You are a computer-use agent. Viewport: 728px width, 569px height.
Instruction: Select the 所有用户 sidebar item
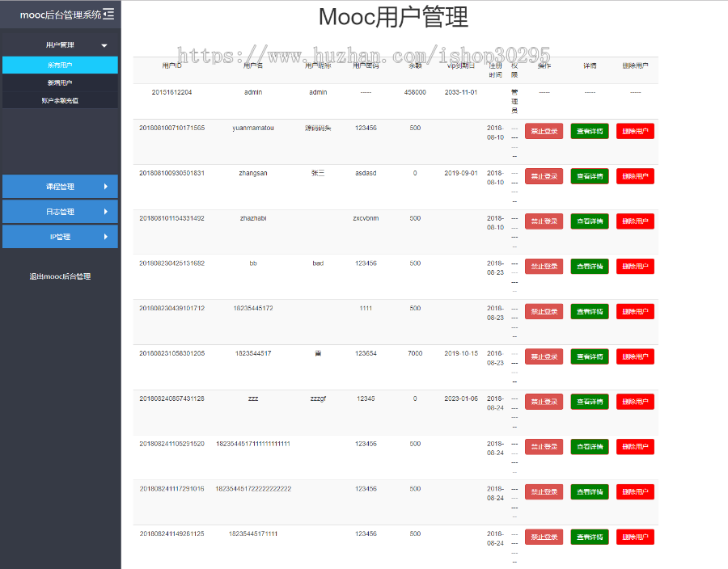tap(61, 65)
